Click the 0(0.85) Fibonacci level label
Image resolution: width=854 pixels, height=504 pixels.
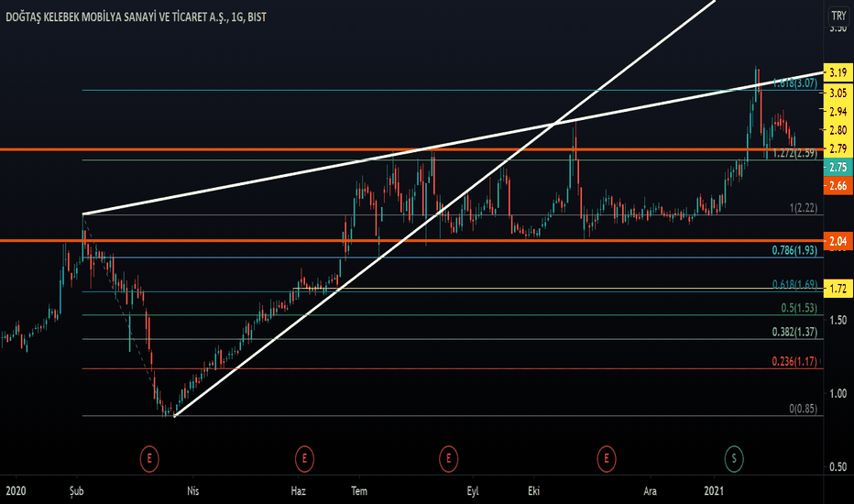pyautogui.click(x=804, y=409)
